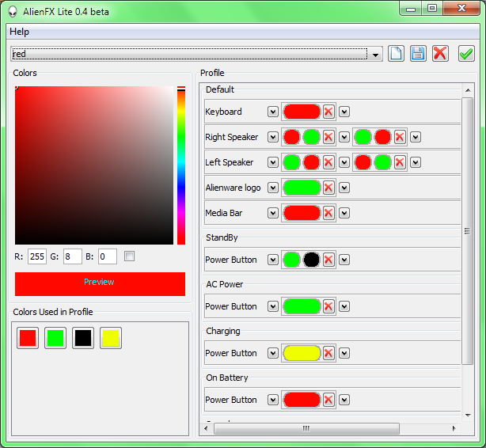The height and width of the screenshot is (448, 486).
Task: Open dropdown before StandBy Power Button color
Action: 273,260
